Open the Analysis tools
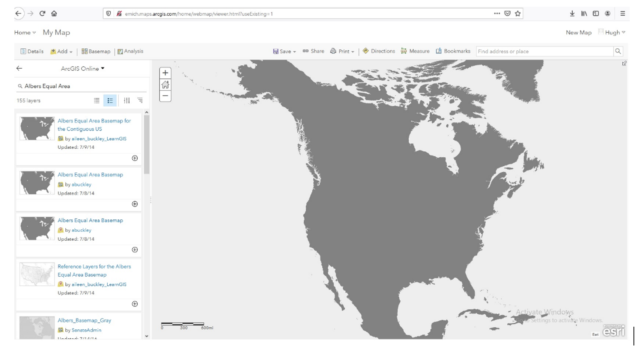The image size is (644, 359). (x=131, y=51)
